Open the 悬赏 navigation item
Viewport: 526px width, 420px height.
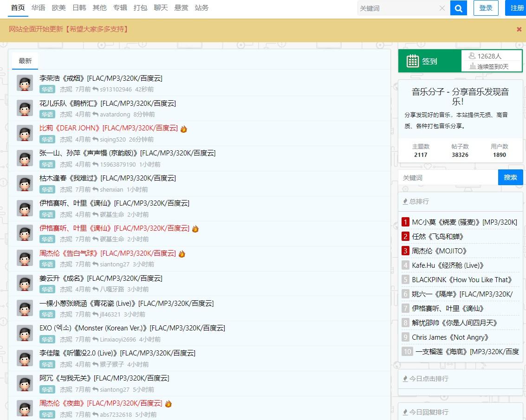[x=181, y=8]
